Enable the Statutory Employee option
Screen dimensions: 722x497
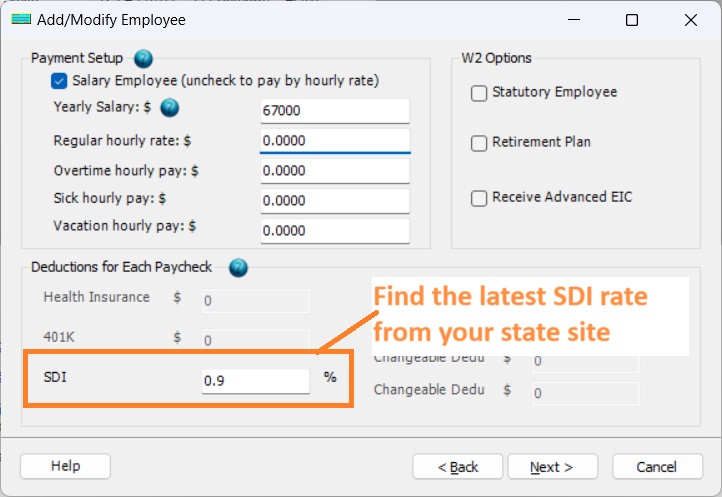(479, 93)
